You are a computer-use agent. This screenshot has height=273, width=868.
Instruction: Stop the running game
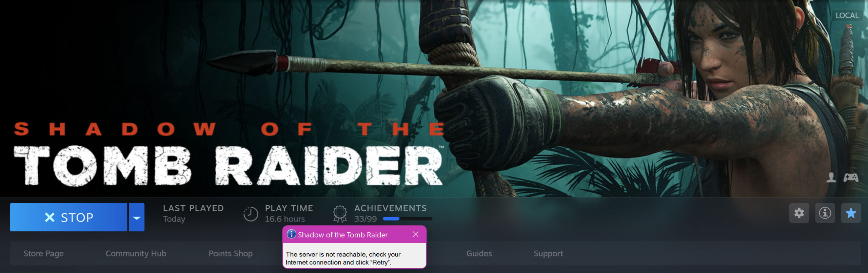[x=68, y=217]
